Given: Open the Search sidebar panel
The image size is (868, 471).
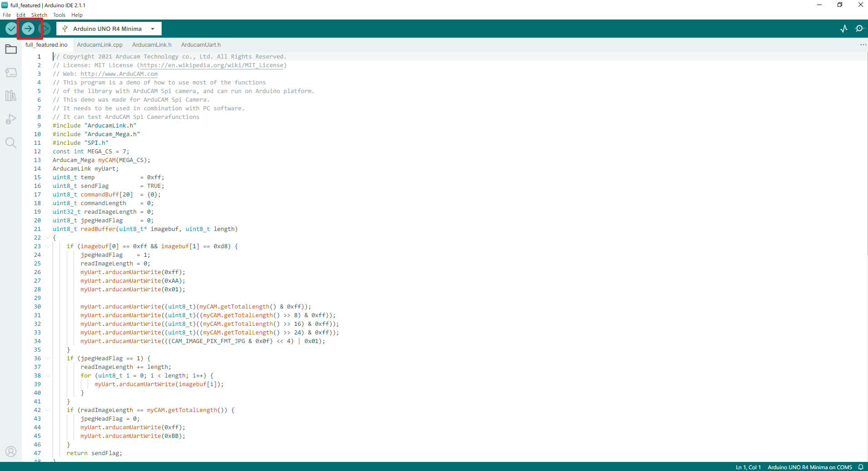Looking at the screenshot, I should tap(11, 143).
